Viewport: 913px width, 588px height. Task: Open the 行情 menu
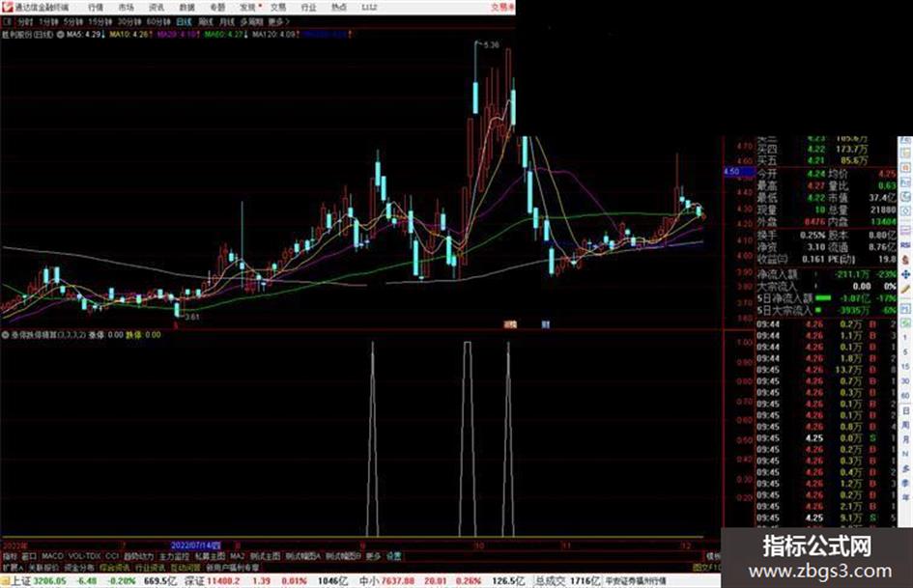click(96, 7)
